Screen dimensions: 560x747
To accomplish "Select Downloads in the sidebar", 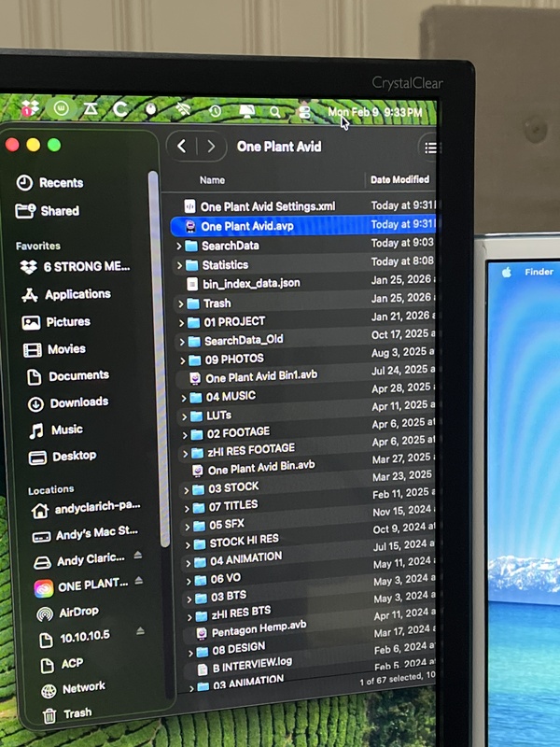I will pyautogui.click(x=78, y=402).
